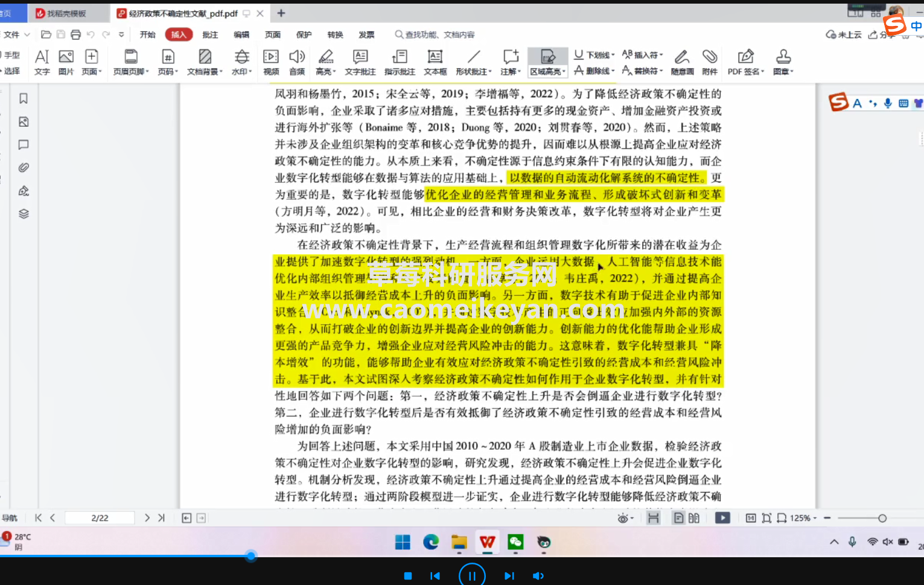Click the 音频 audio insert icon
This screenshot has width=924, height=585.
297,62
